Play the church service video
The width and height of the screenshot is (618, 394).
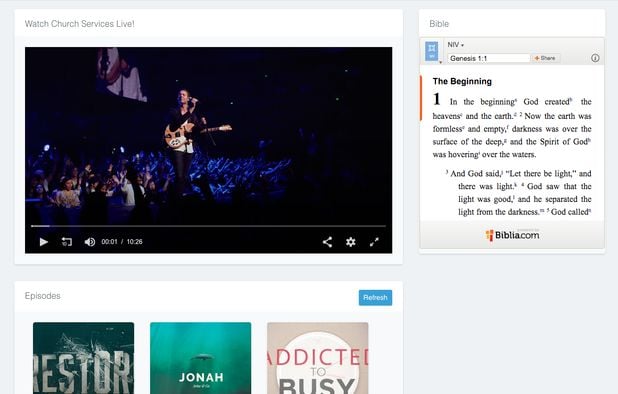click(x=44, y=242)
